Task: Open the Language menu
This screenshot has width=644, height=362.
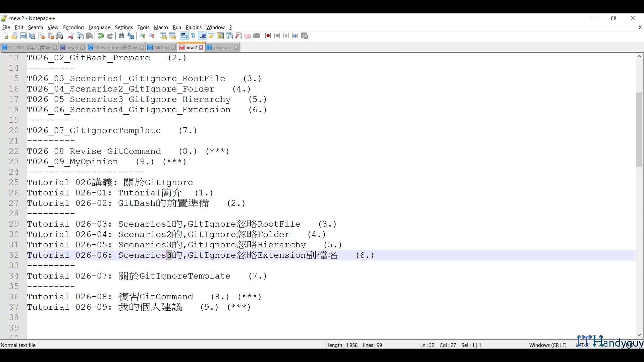Action: pyautogui.click(x=99, y=27)
